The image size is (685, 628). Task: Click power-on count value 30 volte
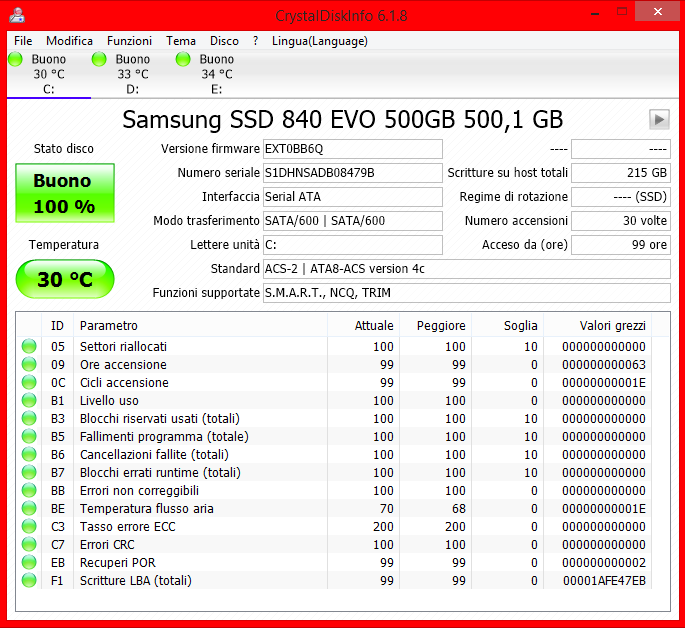pos(621,221)
